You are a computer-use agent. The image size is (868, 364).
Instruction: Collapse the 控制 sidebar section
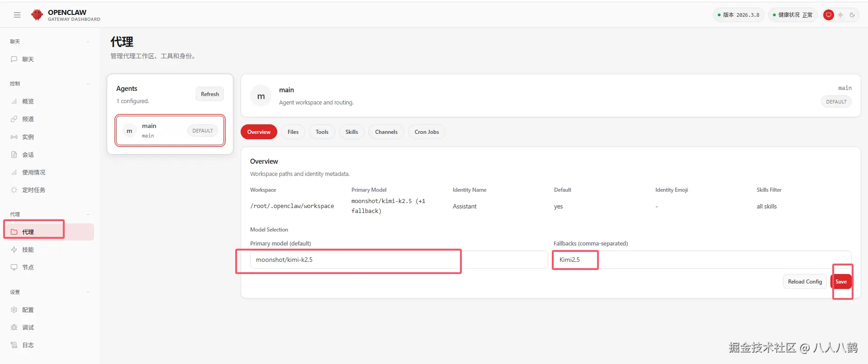[88, 84]
